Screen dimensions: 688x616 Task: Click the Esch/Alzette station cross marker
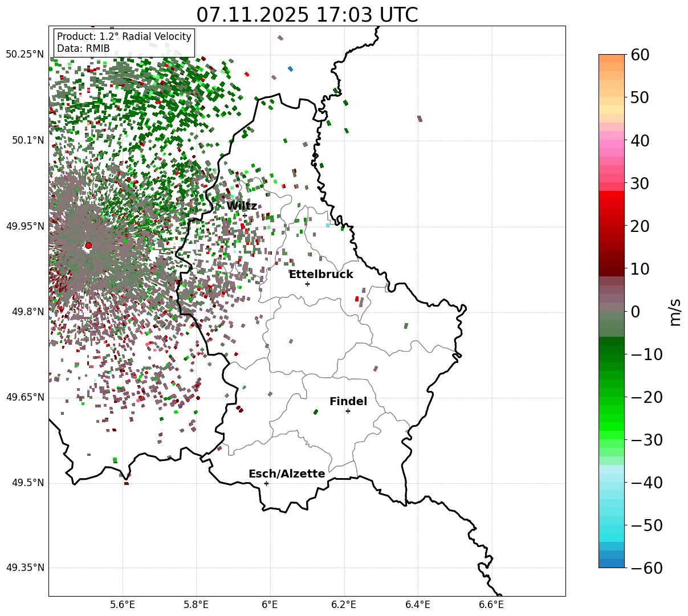[x=266, y=483]
